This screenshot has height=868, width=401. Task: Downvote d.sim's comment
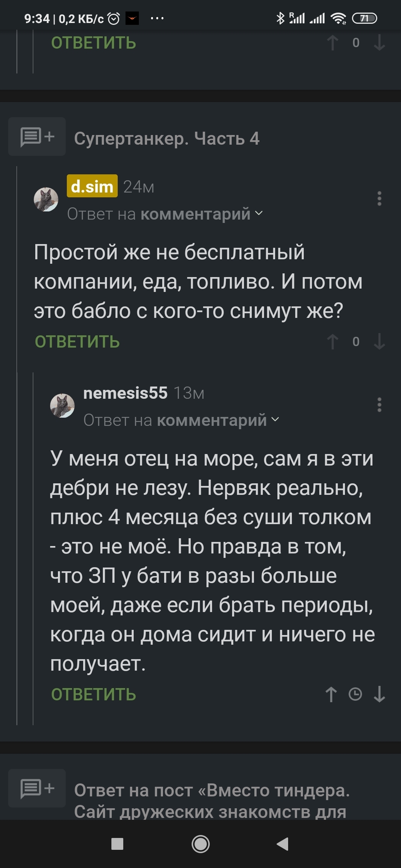coord(379,342)
